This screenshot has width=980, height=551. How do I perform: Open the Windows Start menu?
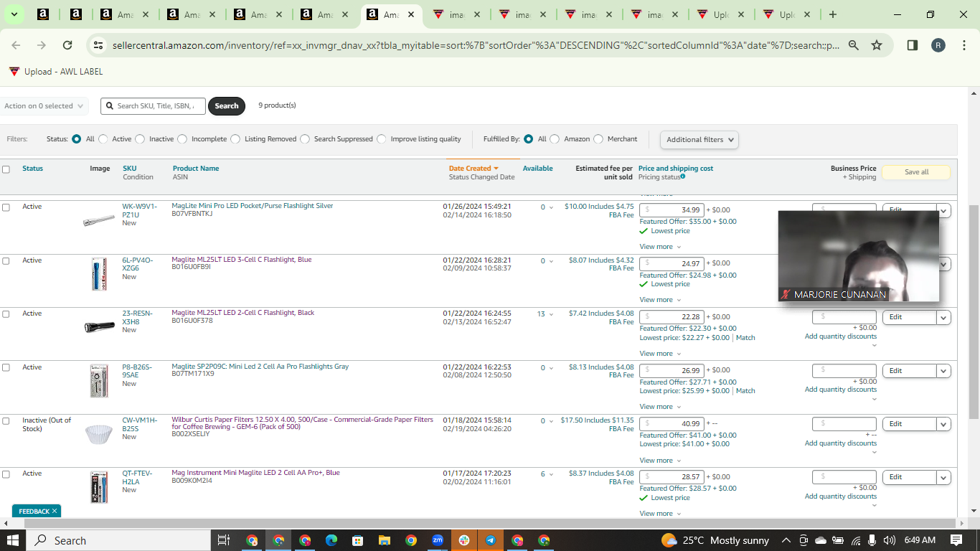[14, 540]
